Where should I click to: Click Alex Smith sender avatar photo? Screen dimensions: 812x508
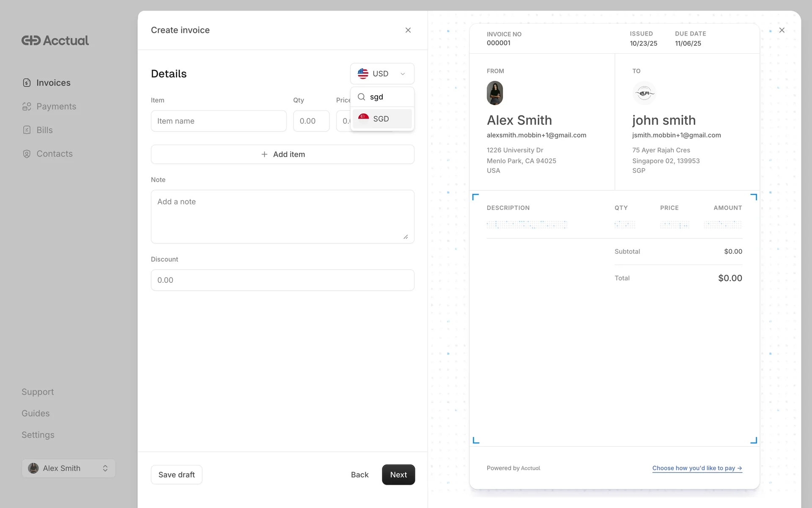click(494, 93)
